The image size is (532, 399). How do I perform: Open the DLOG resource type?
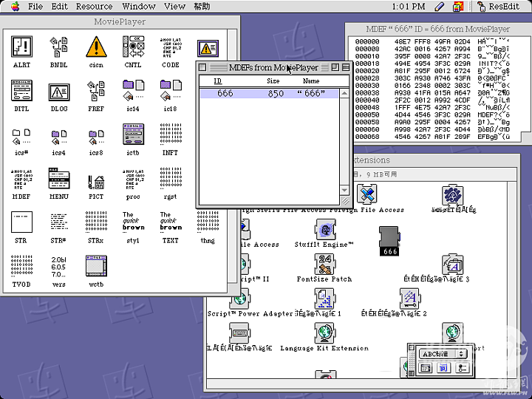tap(59, 92)
